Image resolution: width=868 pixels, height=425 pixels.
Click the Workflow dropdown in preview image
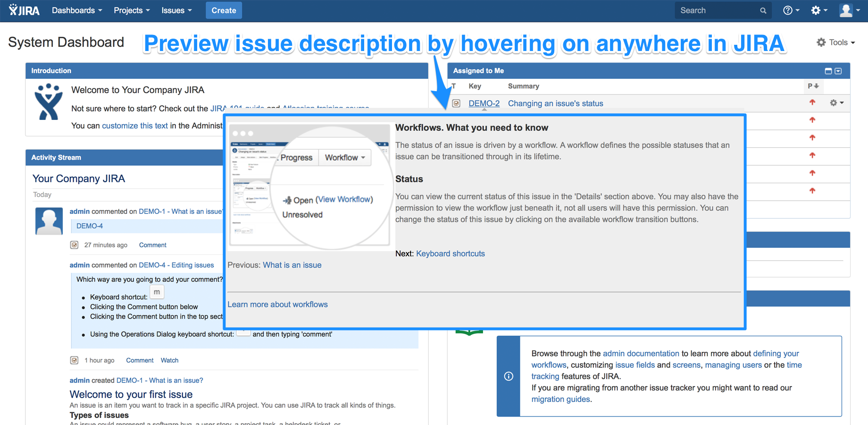(x=345, y=157)
